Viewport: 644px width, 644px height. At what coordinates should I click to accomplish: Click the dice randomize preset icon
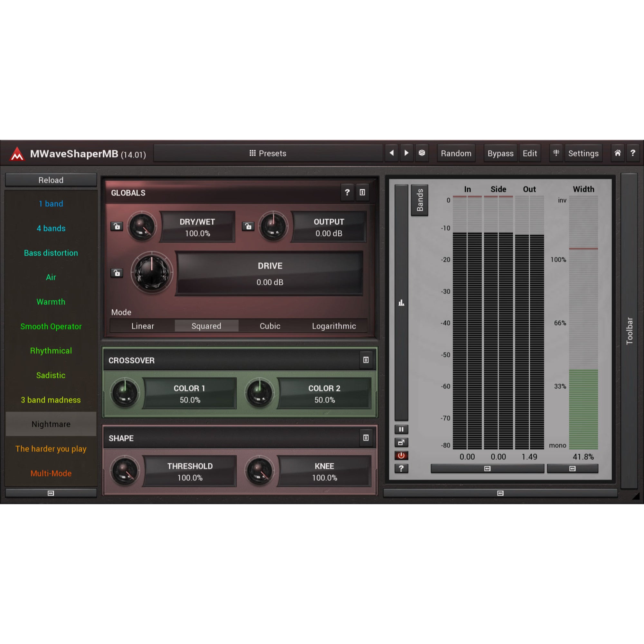pos(422,153)
